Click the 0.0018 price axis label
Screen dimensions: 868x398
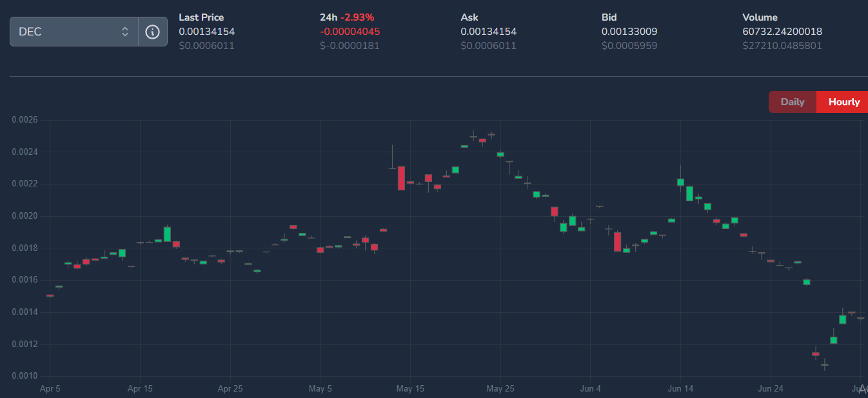tap(25, 248)
